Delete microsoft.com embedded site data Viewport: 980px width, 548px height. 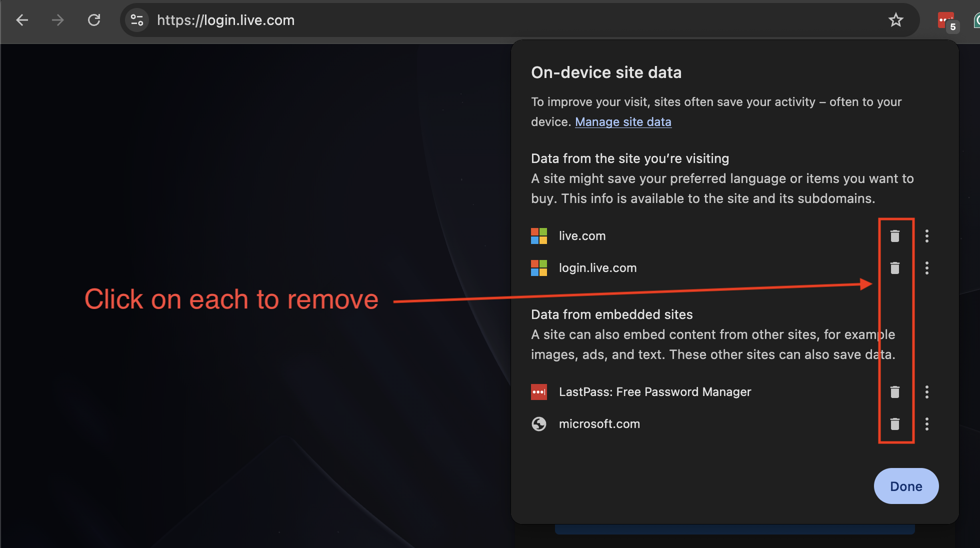pos(894,424)
